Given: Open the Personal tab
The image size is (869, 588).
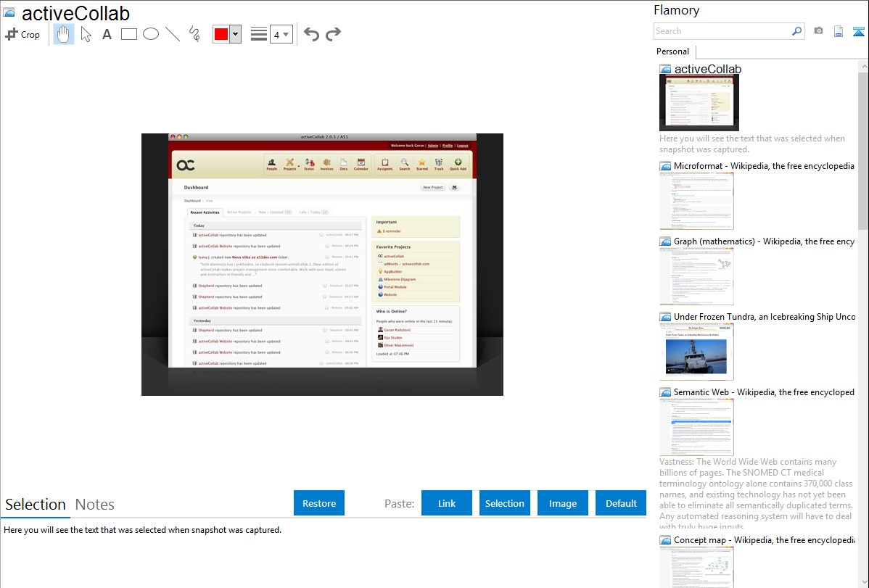Looking at the screenshot, I should tap(672, 51).
